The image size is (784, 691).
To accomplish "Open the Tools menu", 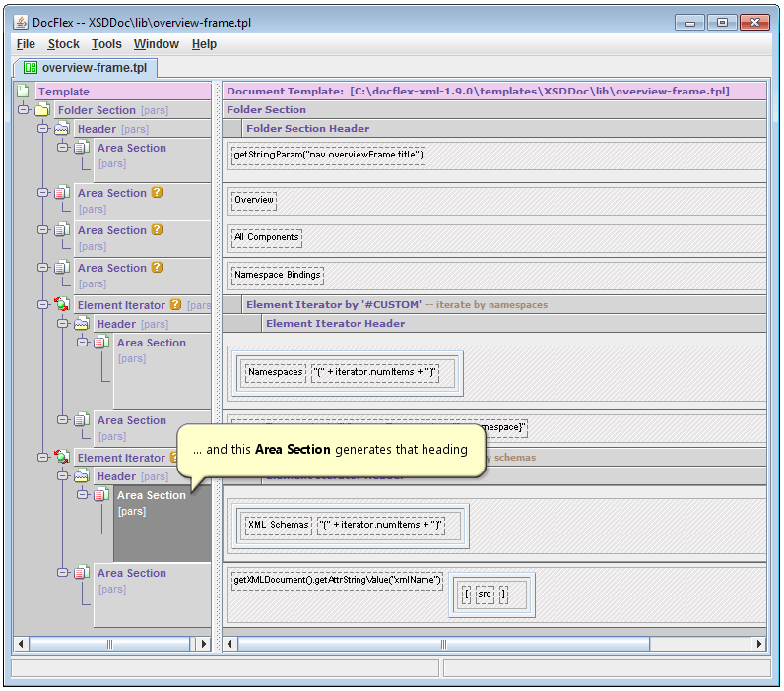I will (106, 44).
